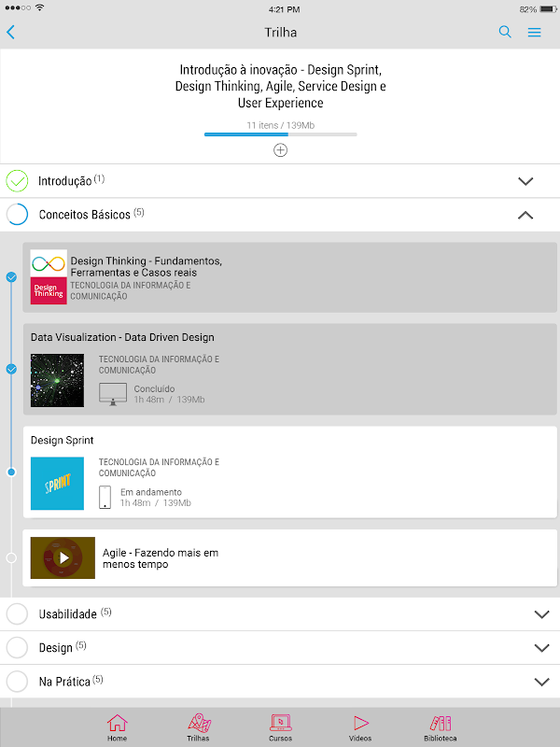Expand the Introdução section chevron
Viewport: 560px width, 747px height.
tap(525, 181)
